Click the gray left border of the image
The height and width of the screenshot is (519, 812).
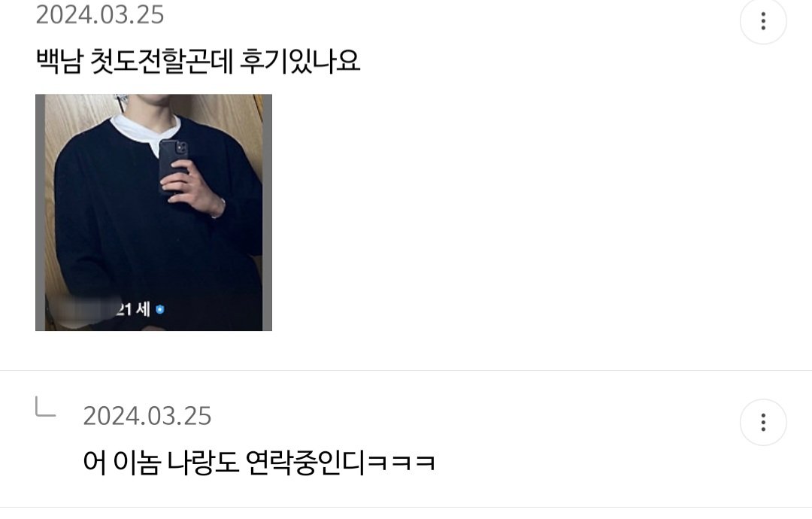pos(40,212)
